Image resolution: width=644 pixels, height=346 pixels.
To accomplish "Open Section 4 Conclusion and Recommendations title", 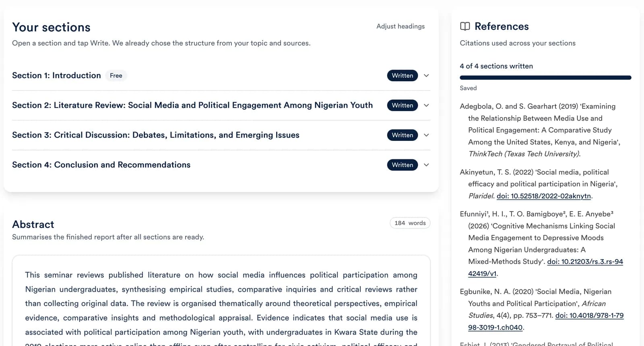I will [x=101, y=165].
